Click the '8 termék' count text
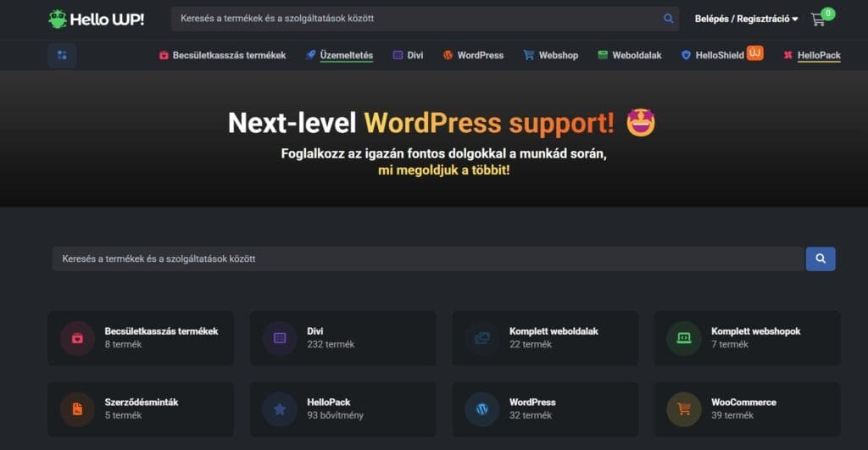The image size is (868, 450). tap(123, 344)
